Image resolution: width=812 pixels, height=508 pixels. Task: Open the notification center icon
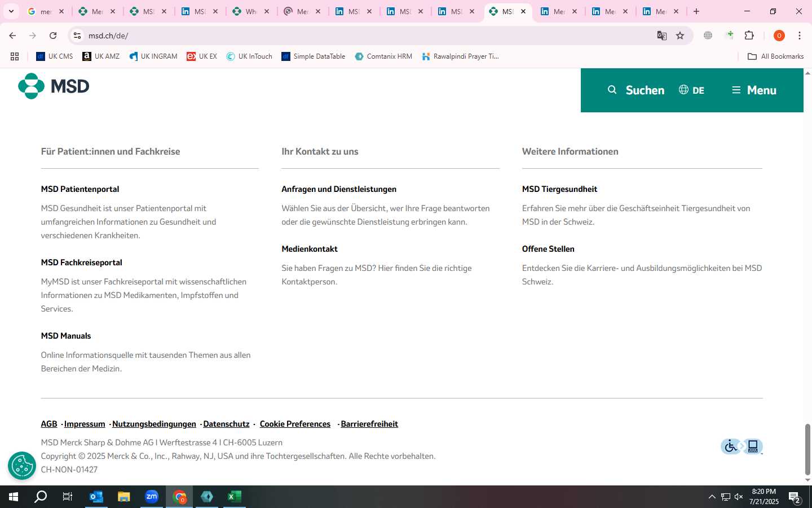795,498
